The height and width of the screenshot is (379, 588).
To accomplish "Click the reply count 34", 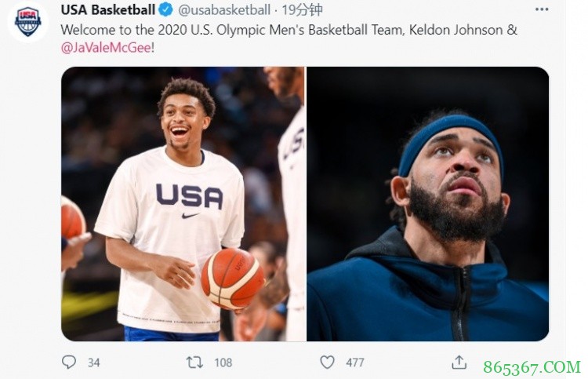I will (93, 363).
